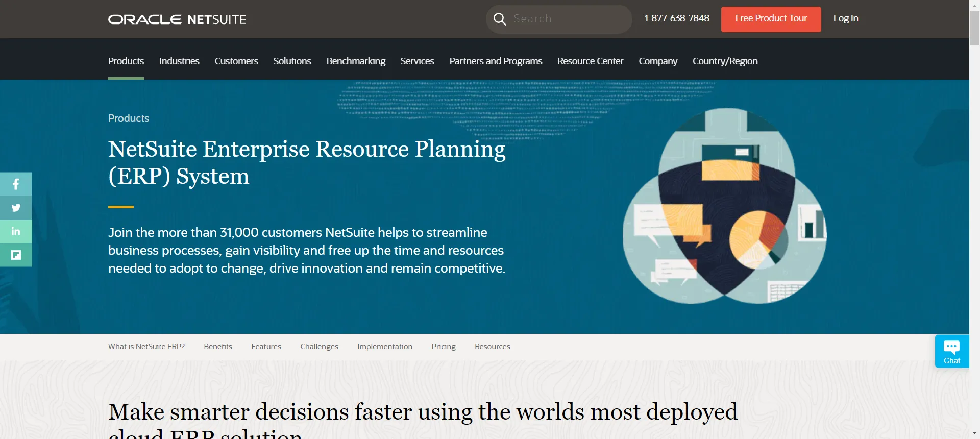Click the ERP Venn diagram illustration
The width and height of the screenshot is (980, 439).
724,206
